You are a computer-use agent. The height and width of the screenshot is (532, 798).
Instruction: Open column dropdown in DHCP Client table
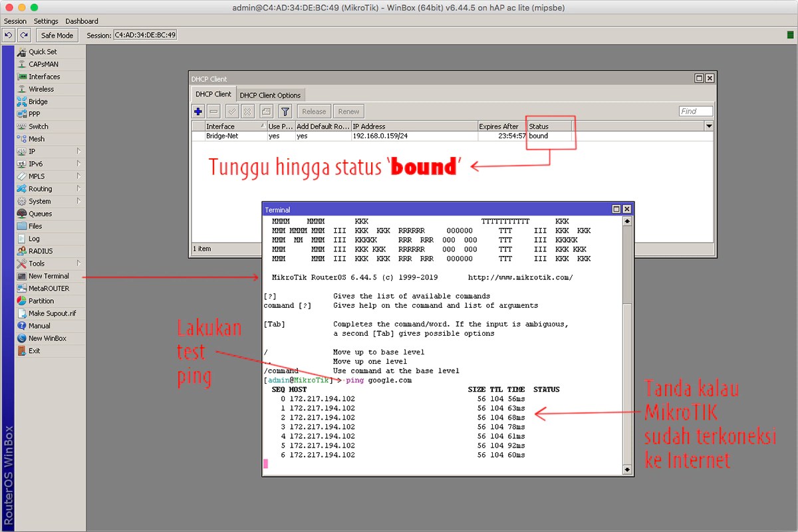coord(709,126)
